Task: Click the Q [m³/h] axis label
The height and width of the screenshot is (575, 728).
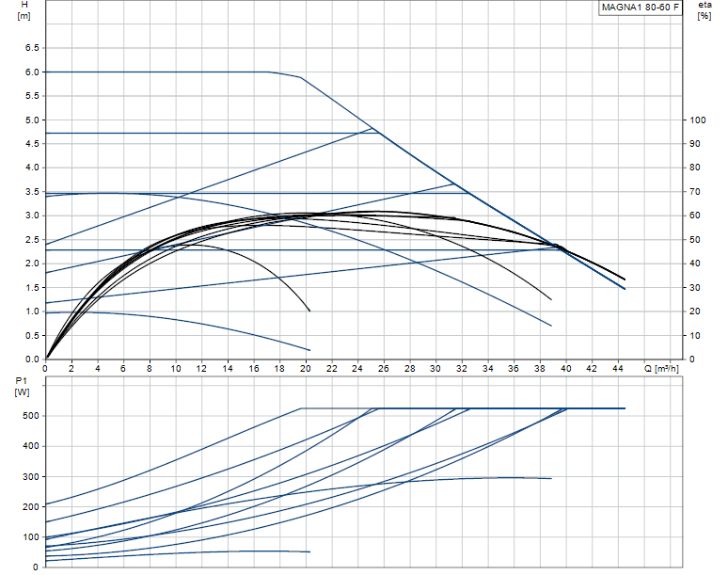Action: coord(661,369)
